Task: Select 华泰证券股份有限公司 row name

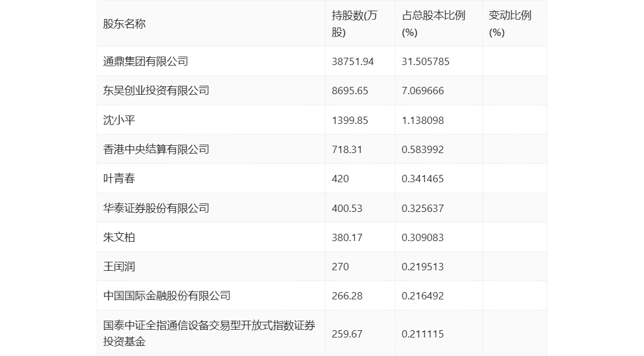Action: click(156, 208)
